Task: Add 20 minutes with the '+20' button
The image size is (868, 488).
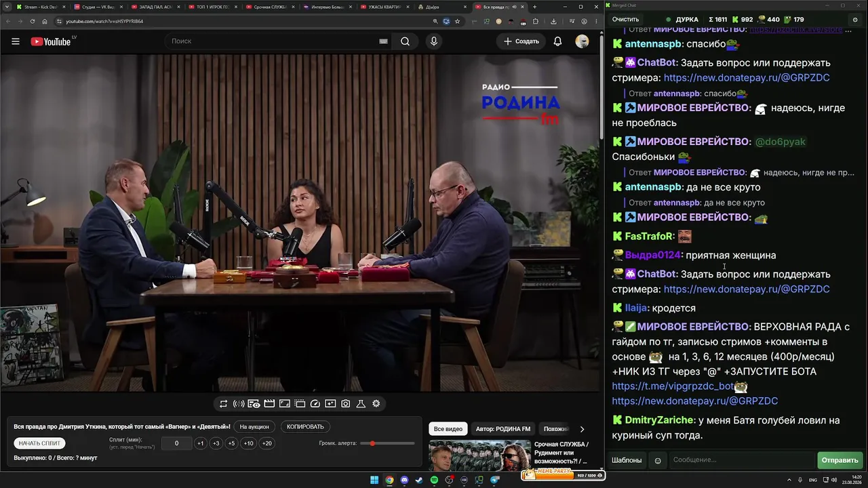Action: (x=267, y=443)
